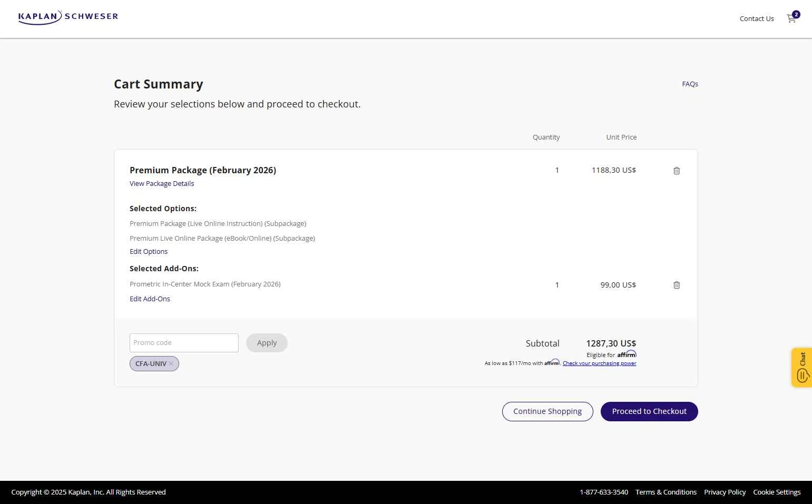This screenshot has width=812, height=504.
Task: Open Cookie Settings in footer
Action: point(777,492)
